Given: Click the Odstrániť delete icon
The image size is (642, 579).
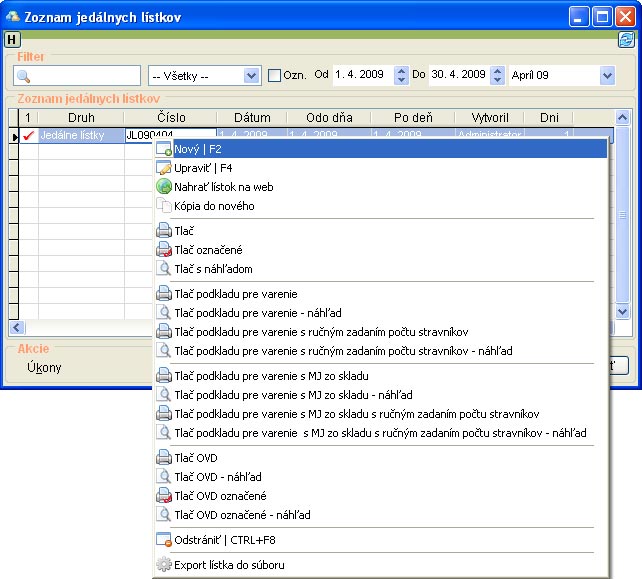Looking at the screenshot, I should pyautogui.click(x=165, y=540).
